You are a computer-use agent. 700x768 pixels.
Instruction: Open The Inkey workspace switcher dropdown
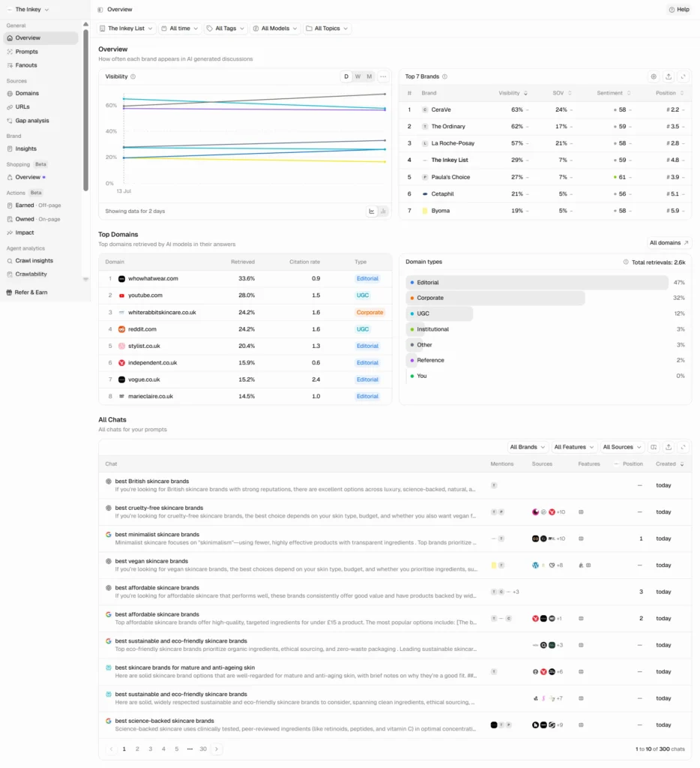[x=28, y=9]
